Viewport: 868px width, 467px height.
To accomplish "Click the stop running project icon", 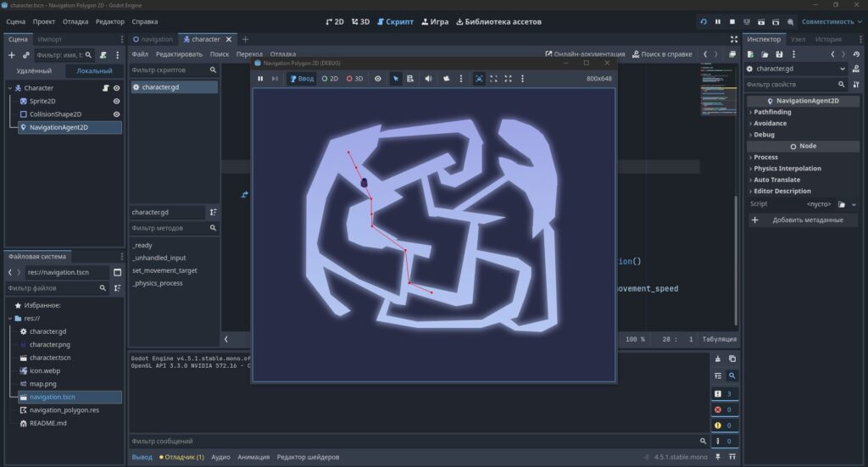I will pyautogui.click(x=732, y=21).
